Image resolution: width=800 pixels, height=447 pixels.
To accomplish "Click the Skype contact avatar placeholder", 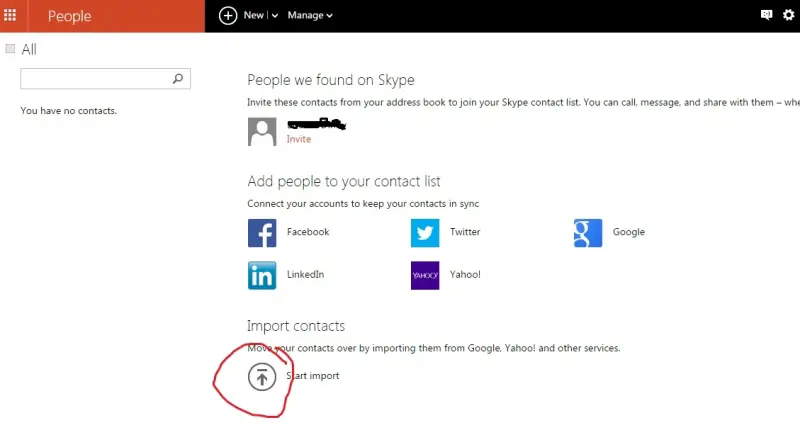I will (262, 132).
